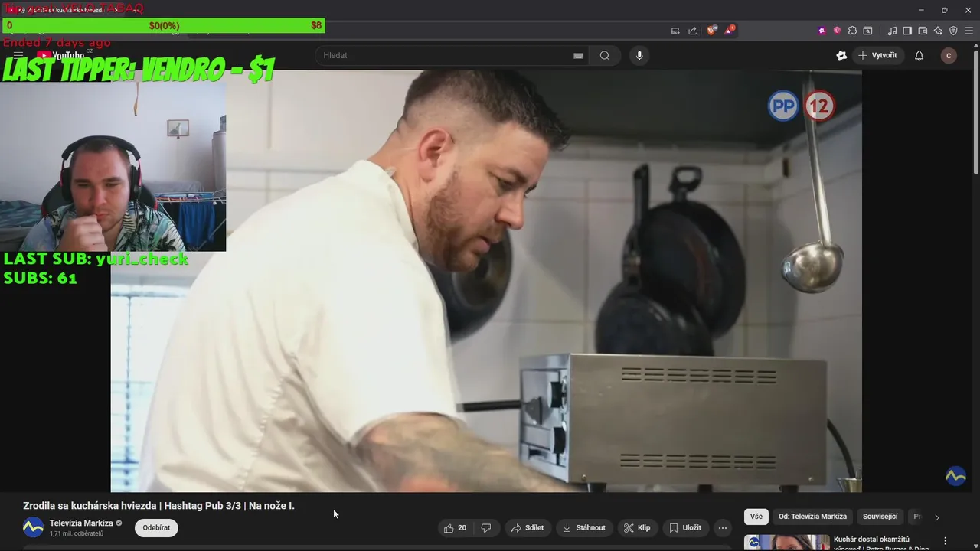Click Vytvořit create button
This screenshot has width=980, height=551.
tap(877, 55)
